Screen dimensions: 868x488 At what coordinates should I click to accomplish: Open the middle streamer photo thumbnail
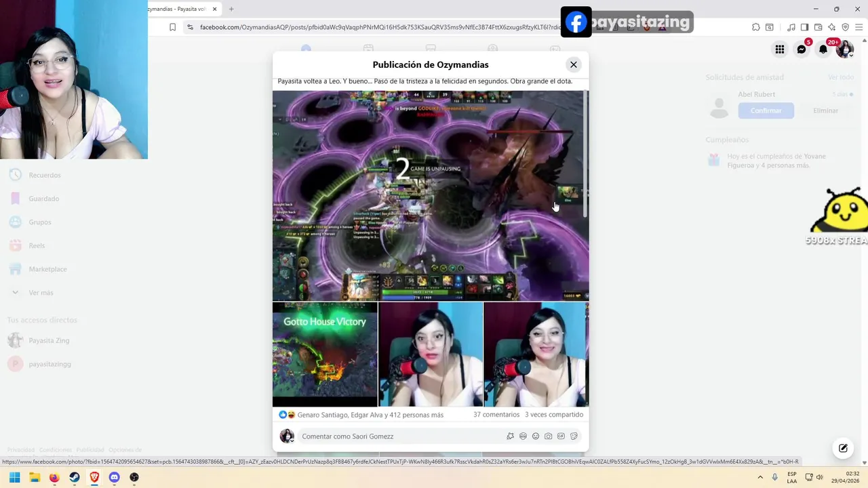[x=431, y=354]
